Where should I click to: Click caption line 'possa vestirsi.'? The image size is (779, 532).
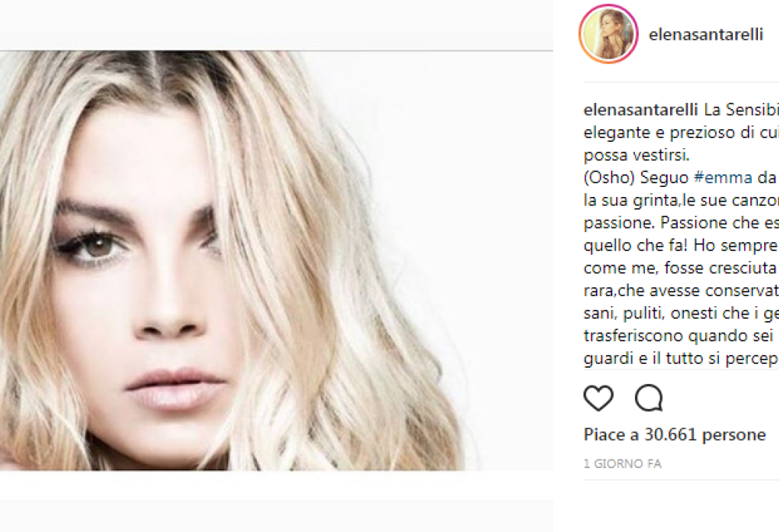pos(636,155)
